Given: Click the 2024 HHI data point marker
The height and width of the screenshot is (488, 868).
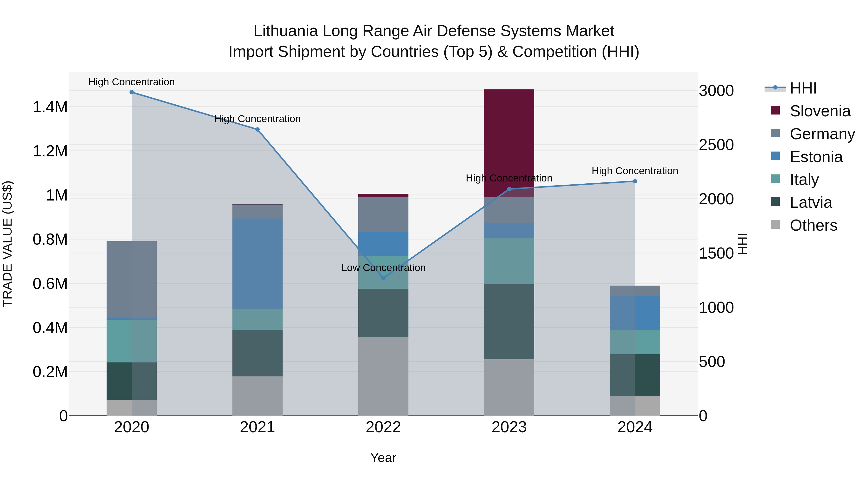Looking at the screenshot, I should (x=635, y=181).
